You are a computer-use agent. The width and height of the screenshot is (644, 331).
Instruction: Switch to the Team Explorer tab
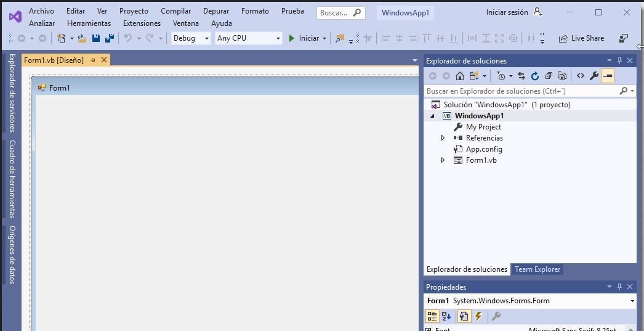(x=537, y=269)
